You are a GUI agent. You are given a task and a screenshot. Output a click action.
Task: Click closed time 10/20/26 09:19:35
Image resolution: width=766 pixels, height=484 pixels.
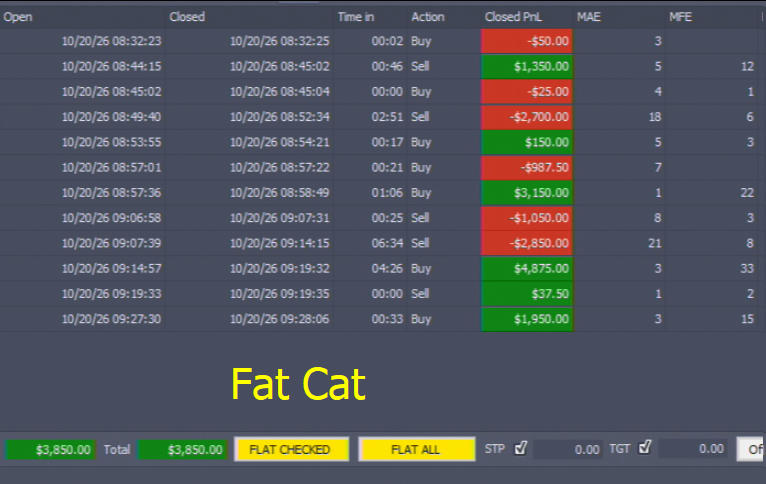(280, 294)
